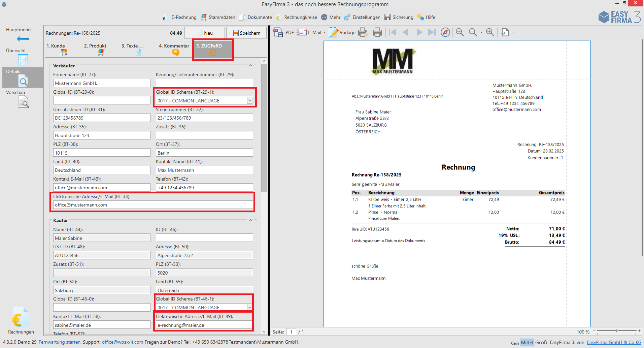Zoom in the invoice preview
Viewport: 644px width, 348px height.
(x=490, y=32)
